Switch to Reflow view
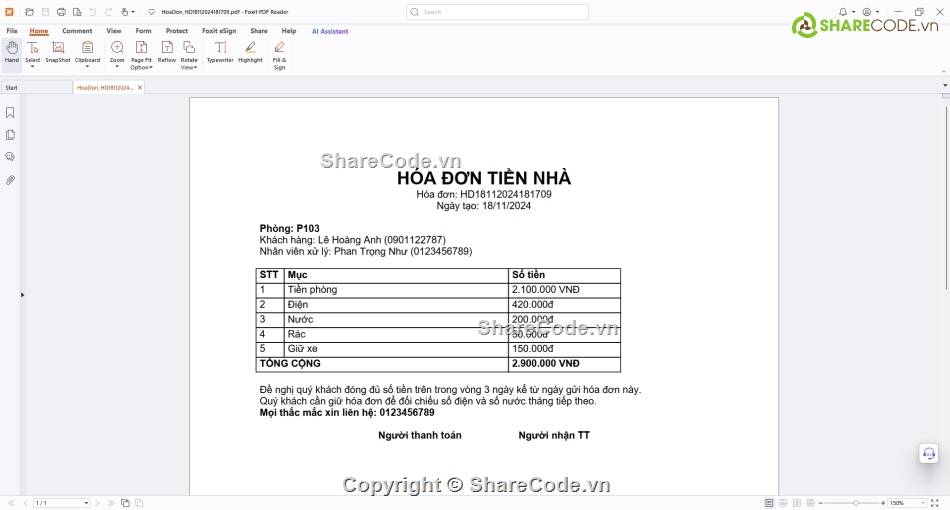Image resolution: width=950 pixels, height=510 pixels. (x=167, y=52)
